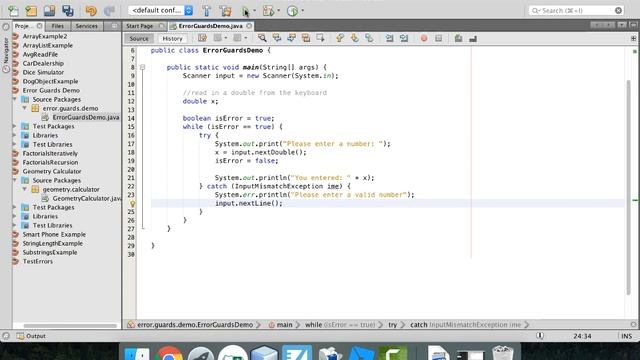This screenshot has height=360, width=640.
Task: Open the Profile Project dropdown arrow
Action: click(x=302, y=11)
